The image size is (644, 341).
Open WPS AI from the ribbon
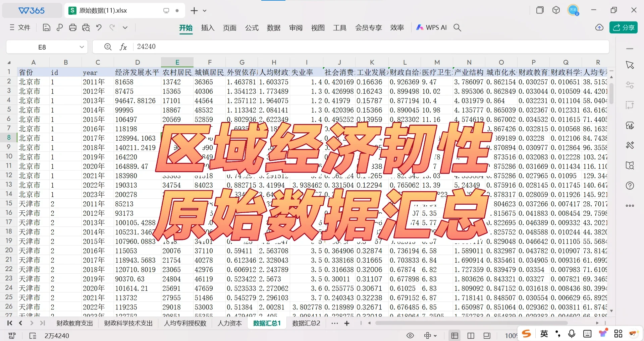pos(431,27)
